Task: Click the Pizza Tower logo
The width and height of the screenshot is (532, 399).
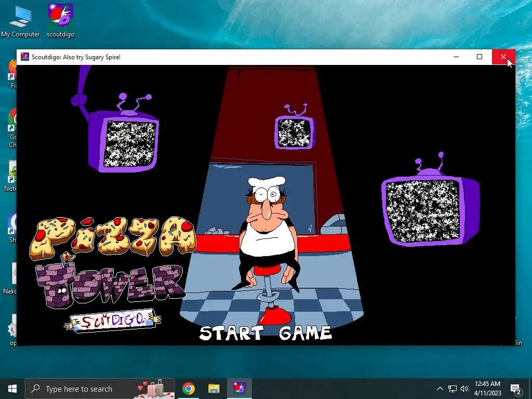Action: [113, 262]
